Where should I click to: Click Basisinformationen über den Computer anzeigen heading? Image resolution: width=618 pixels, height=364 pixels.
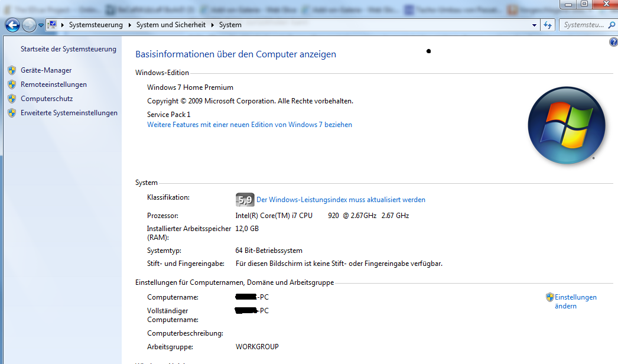click(x=236, y=54)
